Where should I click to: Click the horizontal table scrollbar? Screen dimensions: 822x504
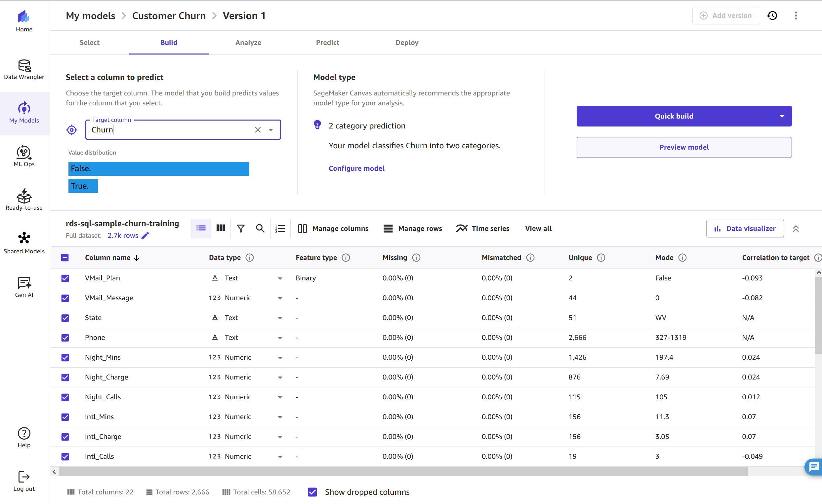[x=400, y=472]
